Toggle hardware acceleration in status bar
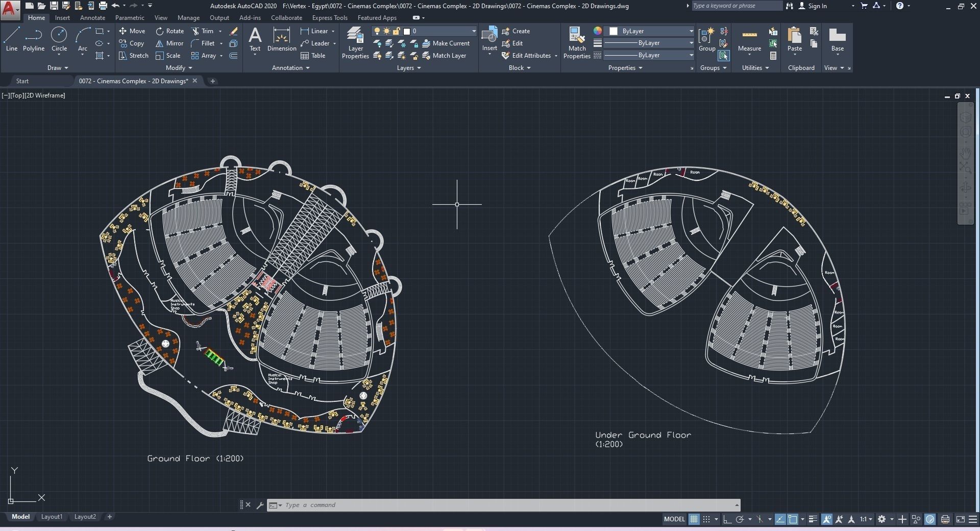The width and height of the screenshot is (980, 531). point(930,519)
